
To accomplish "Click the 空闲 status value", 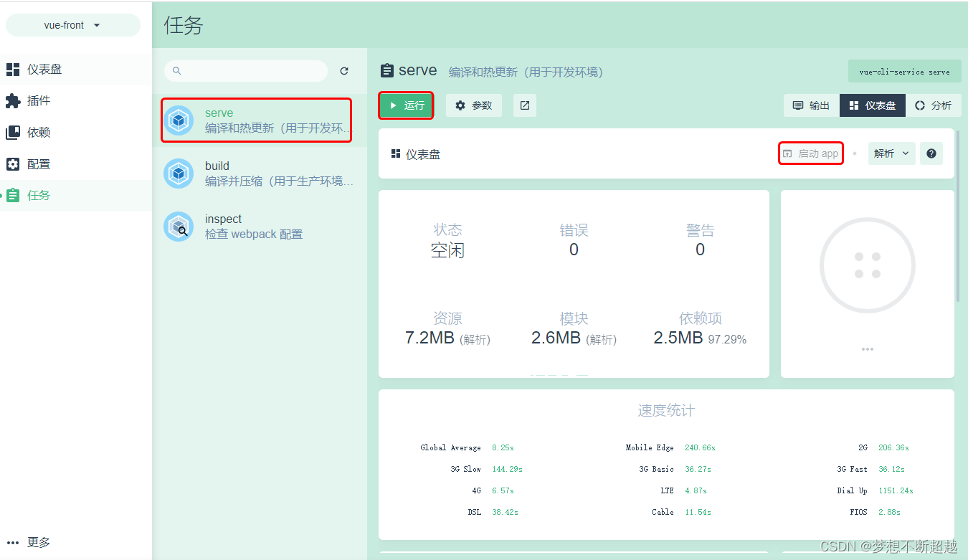I will [x=447, y=250].
